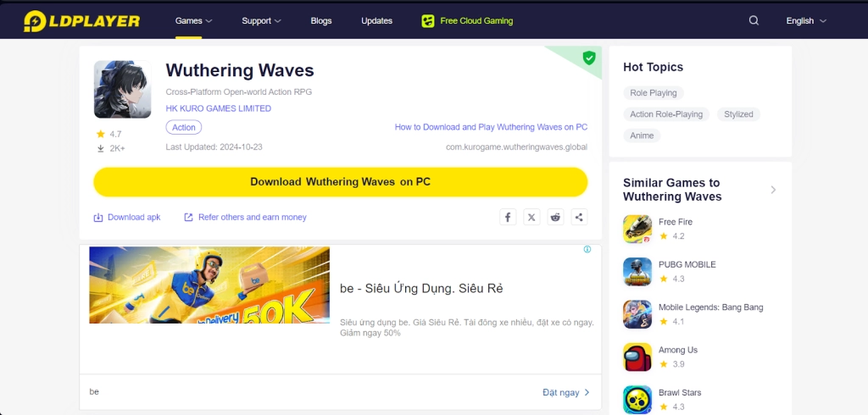The height and width of the screenshot is (415, 868).
Task: Click the Wuthering Waves app icon
Action: 122,89
